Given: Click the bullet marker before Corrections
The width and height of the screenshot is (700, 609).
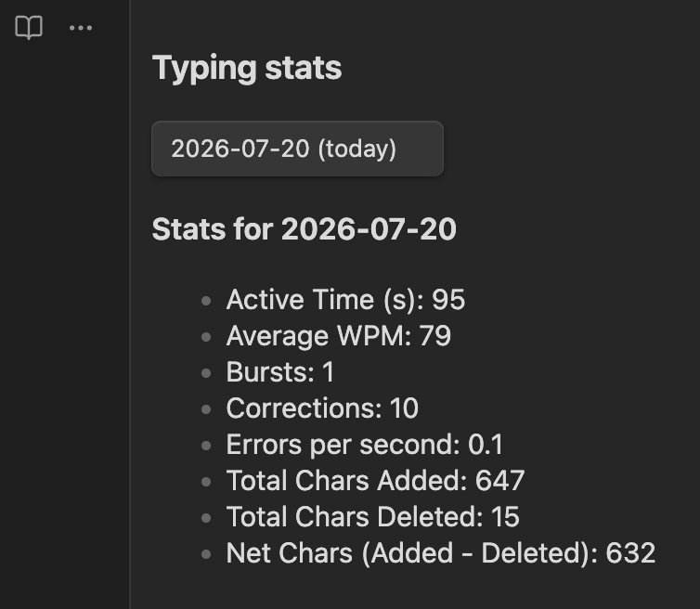Looking at the screenshot, I should tap(206, 409).
